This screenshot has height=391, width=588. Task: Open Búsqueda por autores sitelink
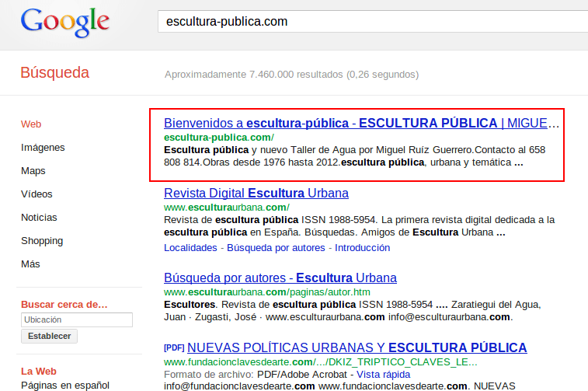(x=276, y=248)
